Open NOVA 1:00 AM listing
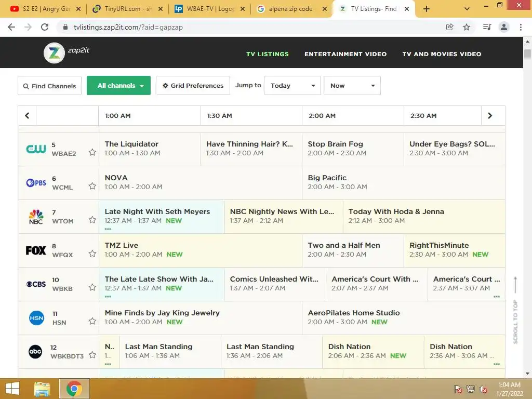 [200, 183]
